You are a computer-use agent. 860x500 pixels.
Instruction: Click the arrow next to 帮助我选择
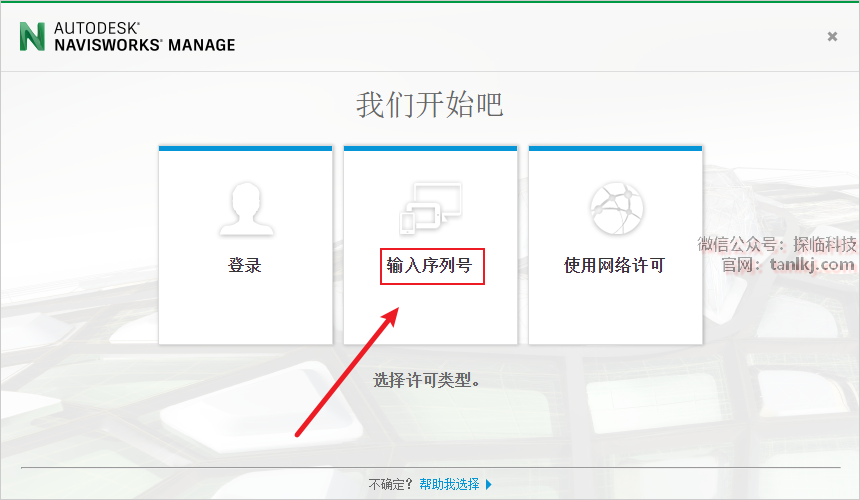pyautogui.click(x=489, y=485)
